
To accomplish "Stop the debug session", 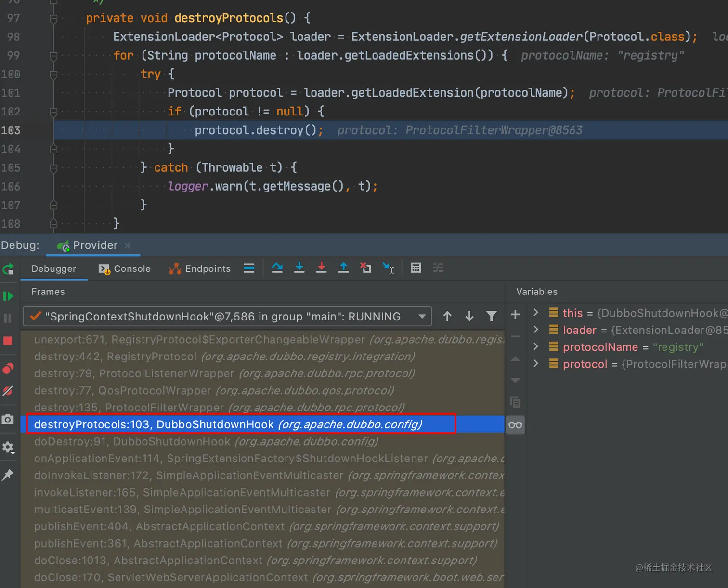I will [x=8, y=341].
